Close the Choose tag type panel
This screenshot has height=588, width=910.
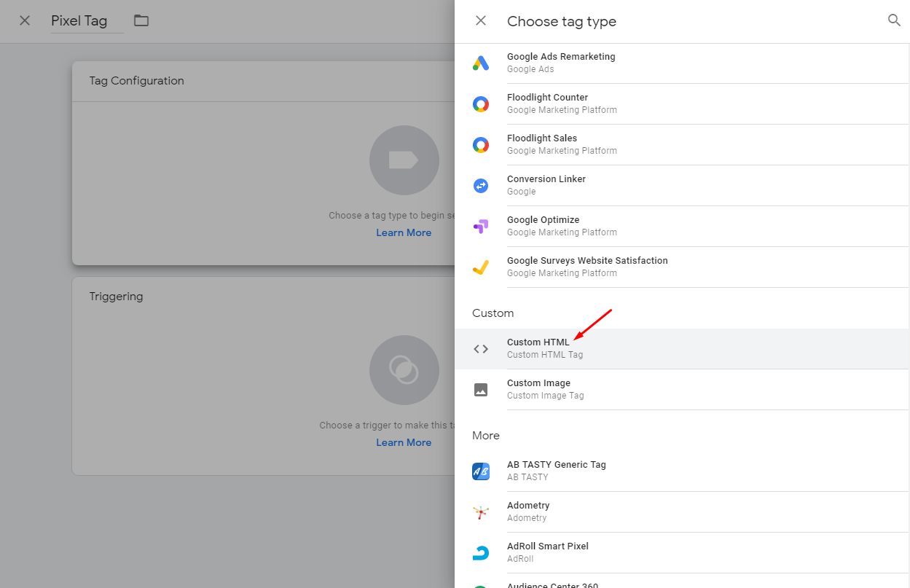pyautogui.click(x=481, y=20)
